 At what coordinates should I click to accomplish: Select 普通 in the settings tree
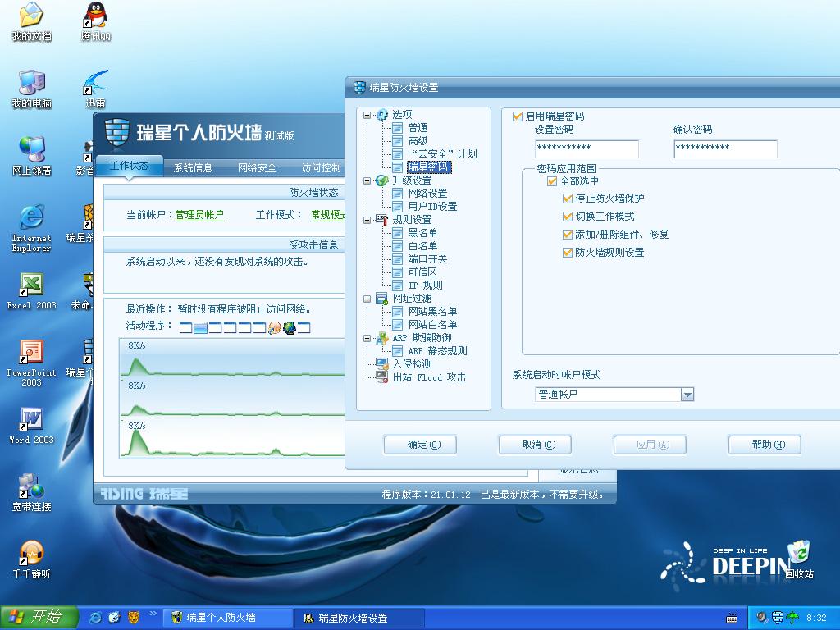(x=418, y=128)
